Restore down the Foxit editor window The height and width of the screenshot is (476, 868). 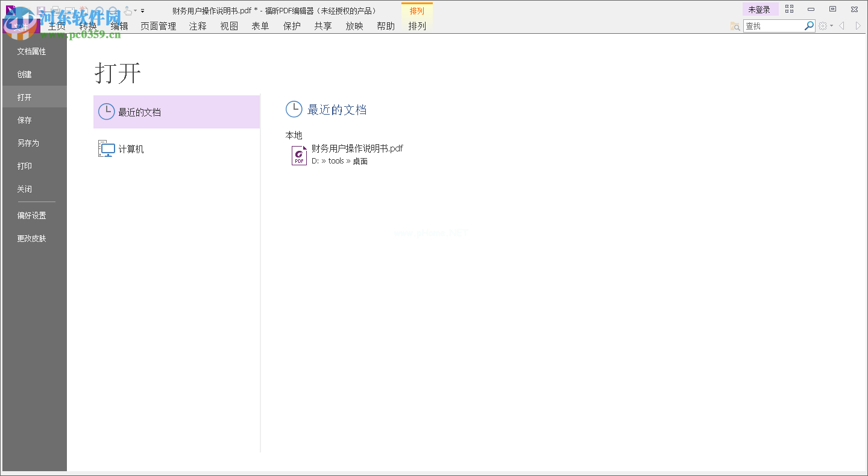click(x=832, y=9)
